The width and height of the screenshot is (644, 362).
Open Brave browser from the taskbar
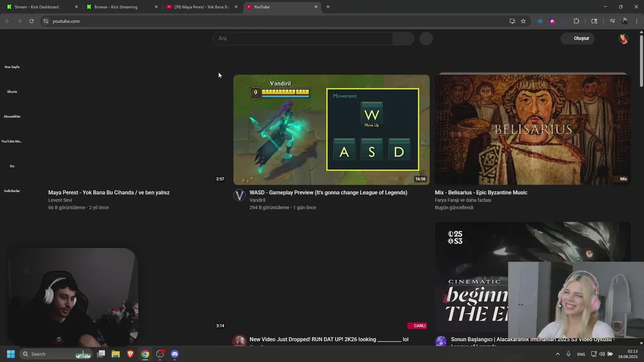(130, 354)
